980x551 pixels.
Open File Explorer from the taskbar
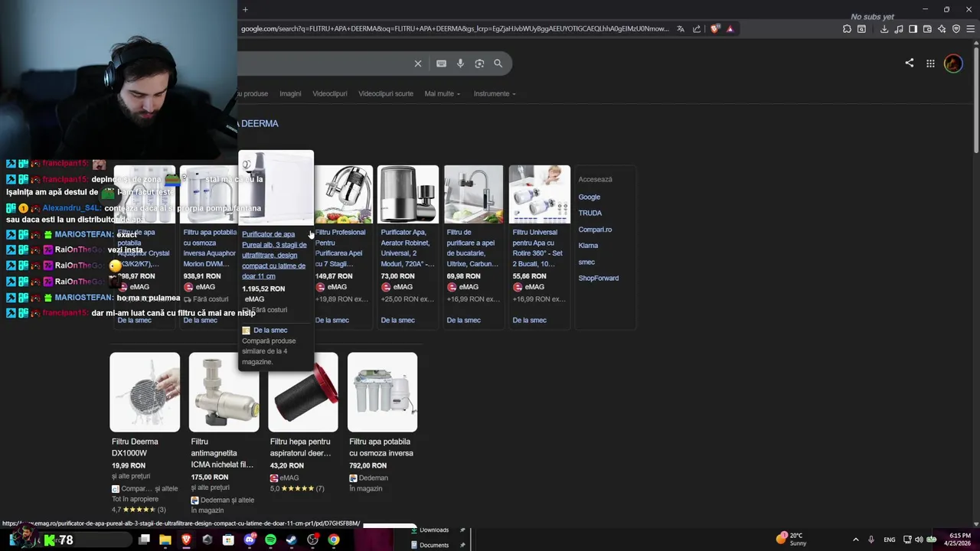tap(165, 540)
